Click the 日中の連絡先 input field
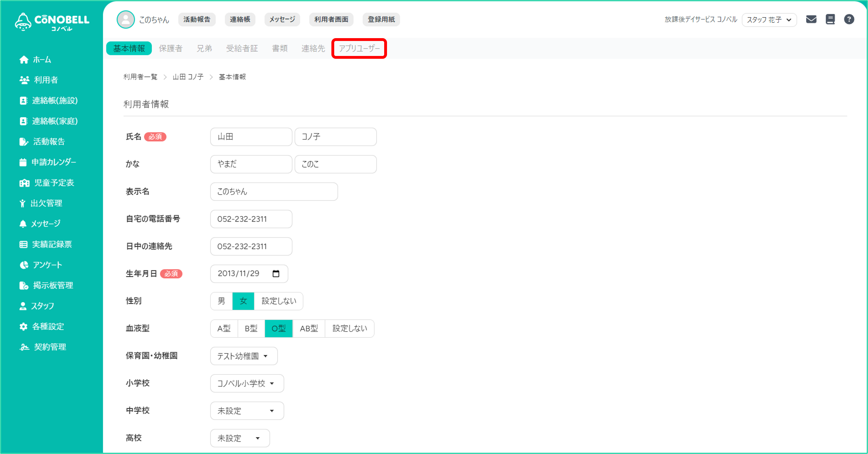 pyautogui.click(x=251, y=247)
